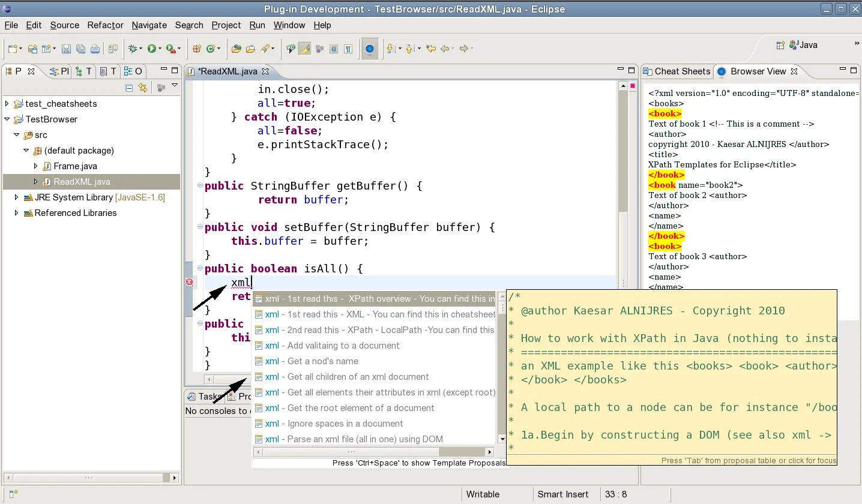The width and height of the screenshot is (862, 504).
Task: Click the Open Type toolbar icon
Action: (x=236, y=49)
